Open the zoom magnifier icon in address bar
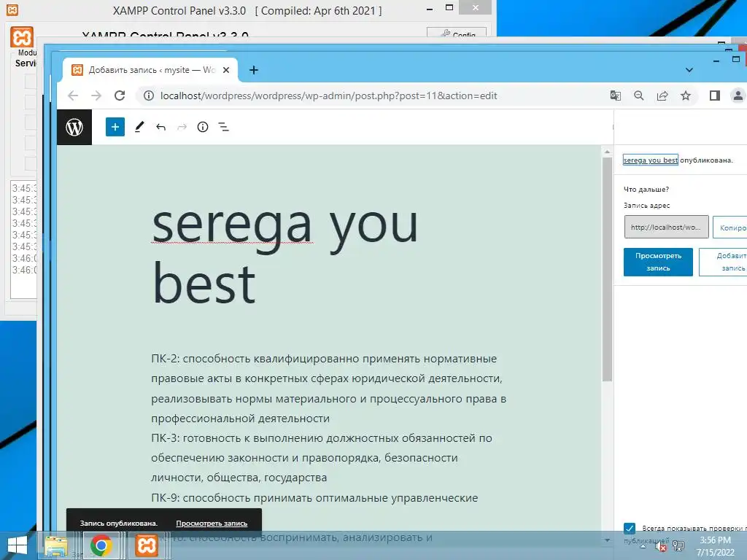The image size is (747, 560). [639, 96]
